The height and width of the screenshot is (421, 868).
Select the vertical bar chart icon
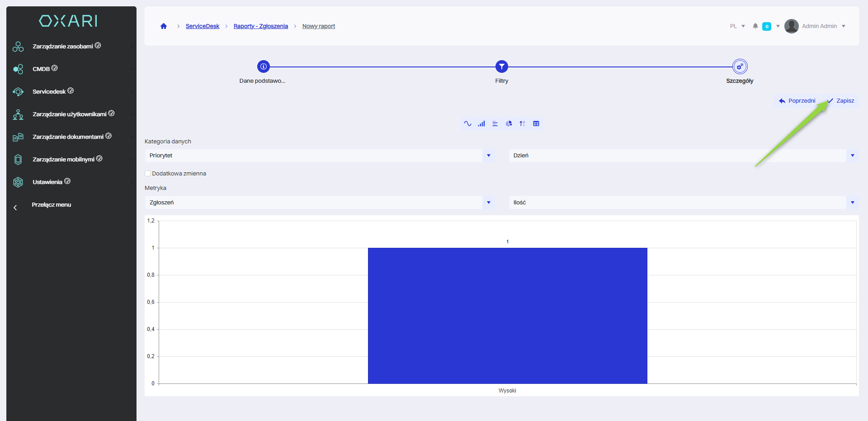481,123
